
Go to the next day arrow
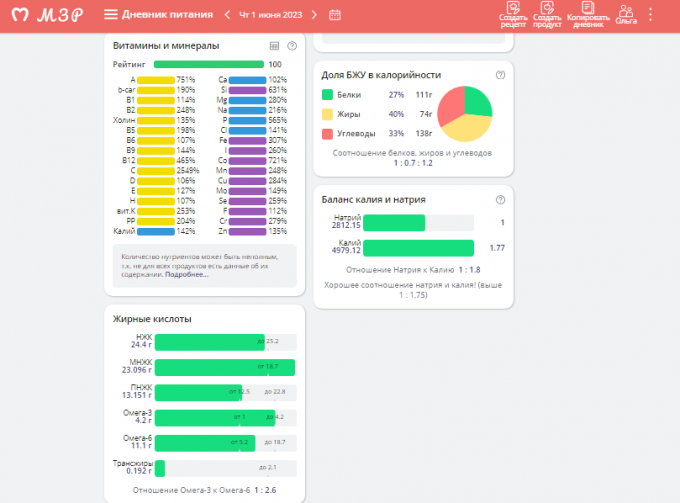315,15
